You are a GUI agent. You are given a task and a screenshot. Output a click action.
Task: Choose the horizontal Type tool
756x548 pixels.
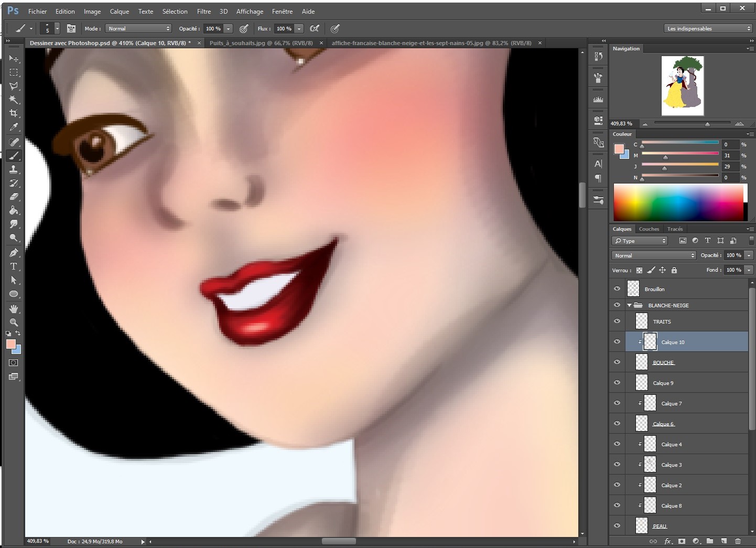(x=14, y=266)
